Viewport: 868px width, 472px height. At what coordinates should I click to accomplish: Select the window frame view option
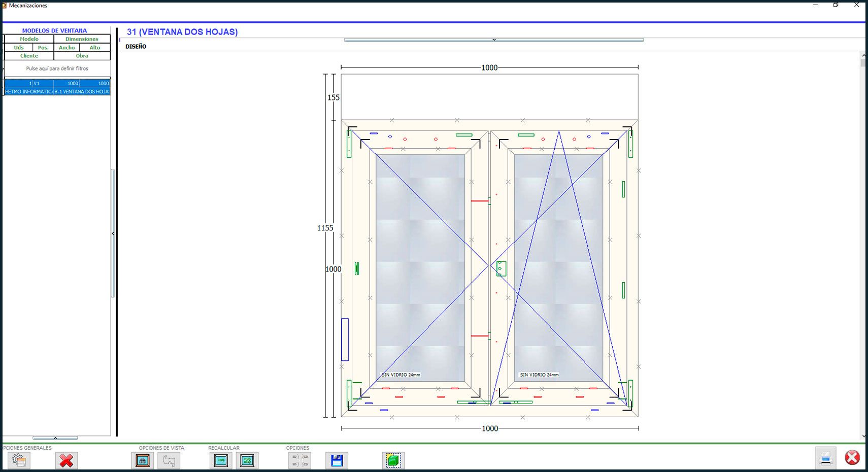143,460
